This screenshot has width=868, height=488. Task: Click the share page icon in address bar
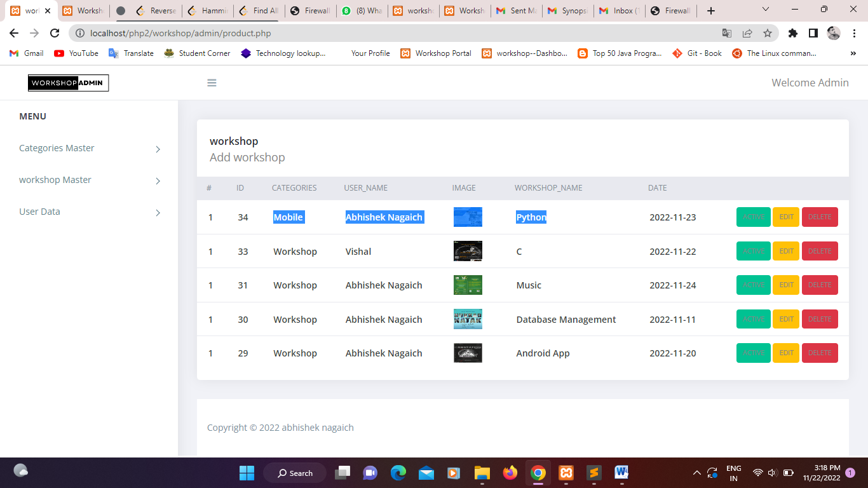tap(747, 33)
